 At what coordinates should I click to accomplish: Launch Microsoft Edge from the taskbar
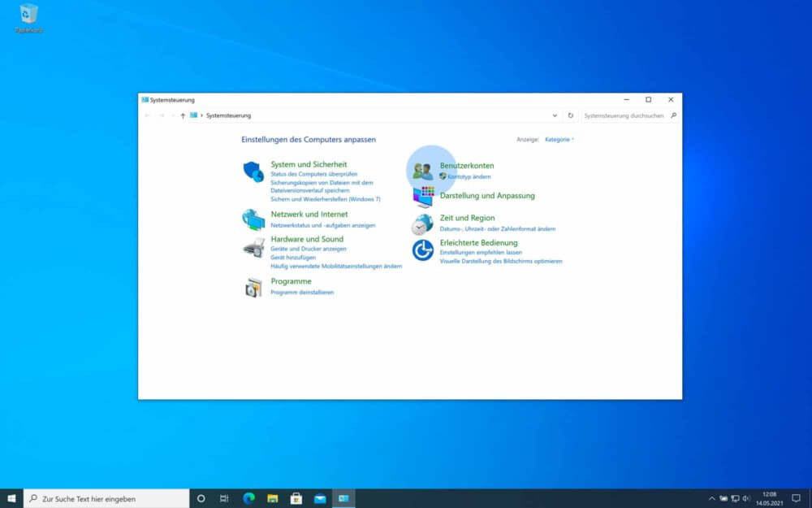[x=248, y=498]
